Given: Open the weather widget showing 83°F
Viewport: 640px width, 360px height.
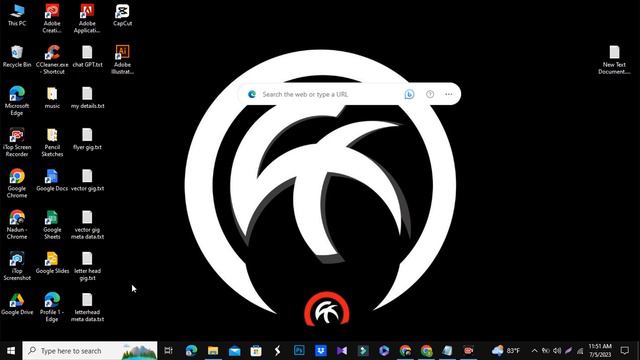Looking at the screenshot, I should (506, 351).
